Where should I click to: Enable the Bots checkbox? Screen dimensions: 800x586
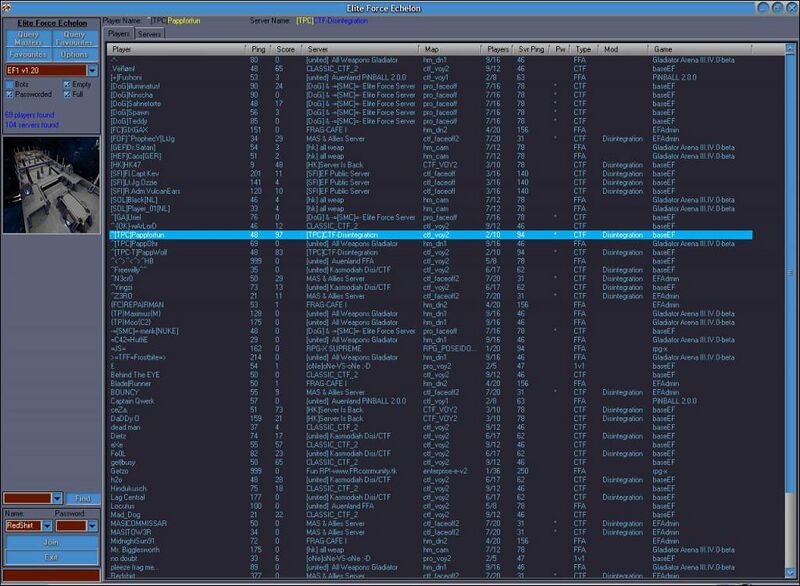point(9,84)
